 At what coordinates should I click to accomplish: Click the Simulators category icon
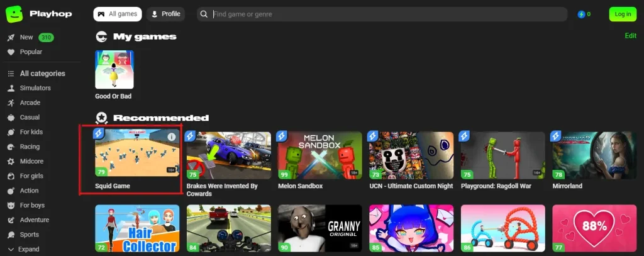[x=11, y=88]
